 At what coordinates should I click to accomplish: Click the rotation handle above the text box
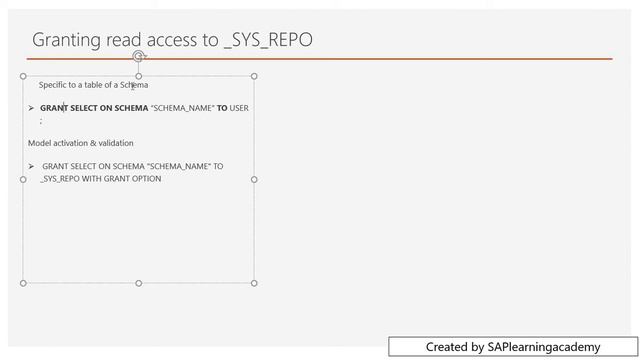pos(139,56)
